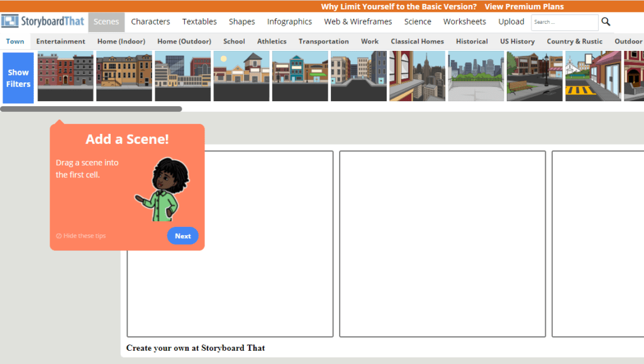Click the Show Filters button
This screenshot has height=364, width=644.
tap(18, 78)
